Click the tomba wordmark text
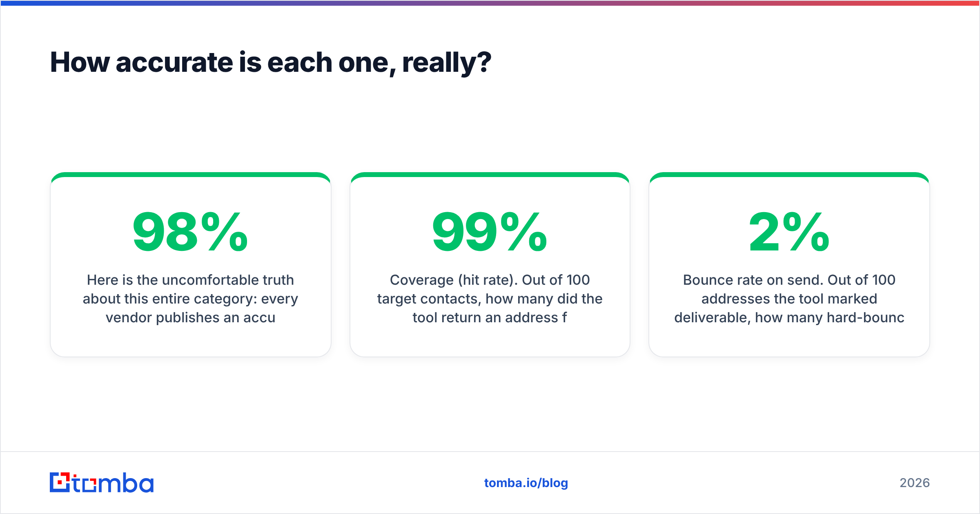This screenshot has width=980, height=514. [x=113, y=483]
